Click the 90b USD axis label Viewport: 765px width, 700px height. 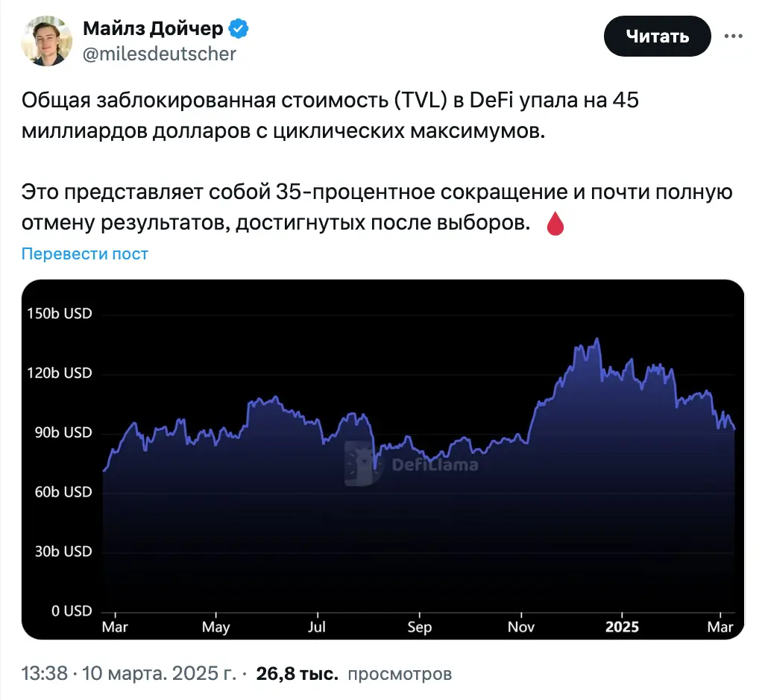[63, 432]
